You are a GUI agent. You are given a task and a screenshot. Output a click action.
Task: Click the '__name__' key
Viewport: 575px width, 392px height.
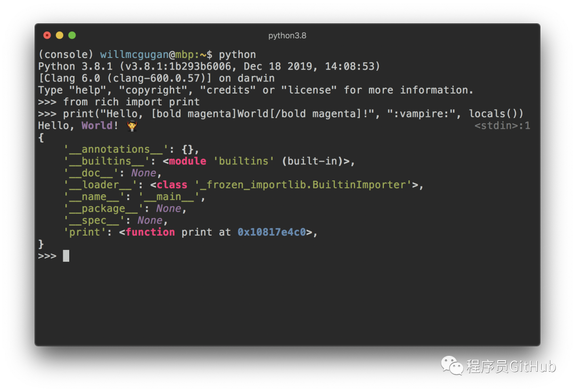94,197
